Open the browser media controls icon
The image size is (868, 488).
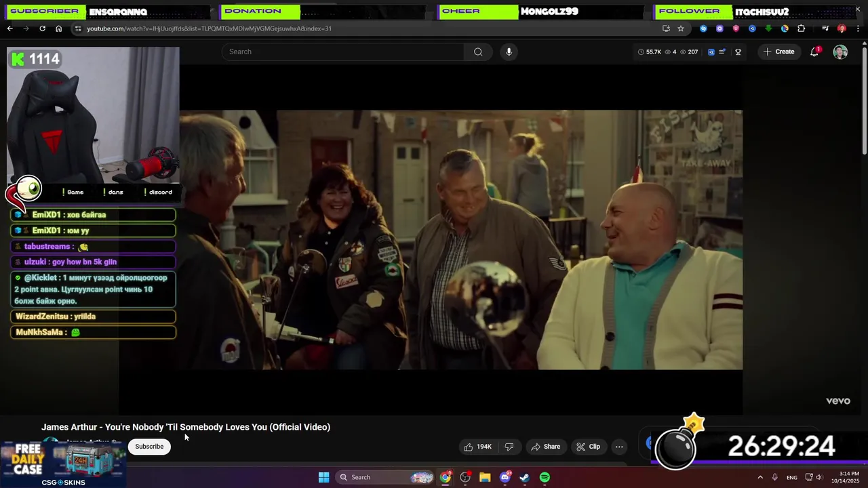(825, 28)
